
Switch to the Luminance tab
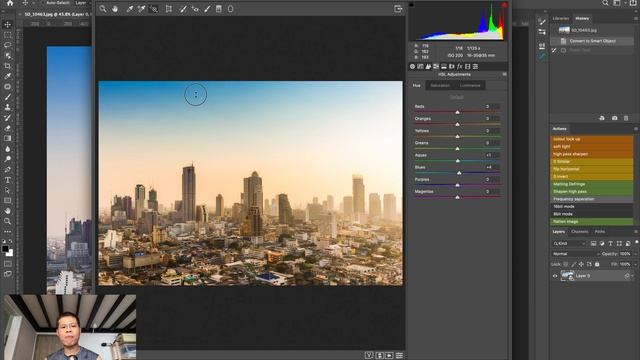[470, 85]
